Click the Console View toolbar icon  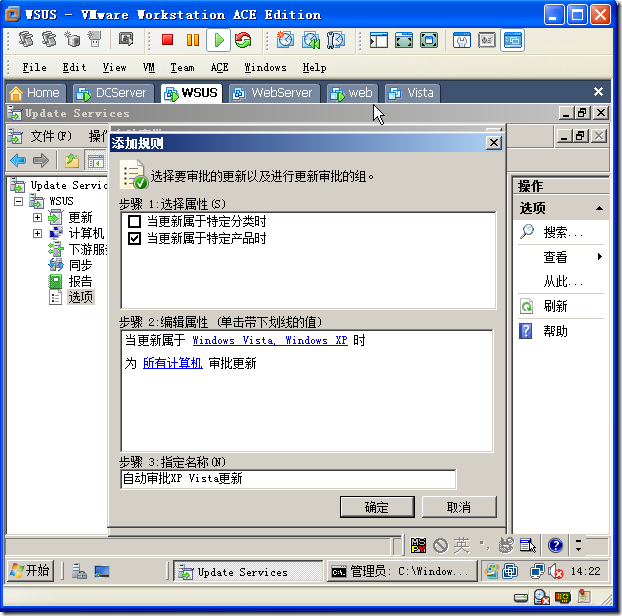pyautogui.click(x=513, y=40)
